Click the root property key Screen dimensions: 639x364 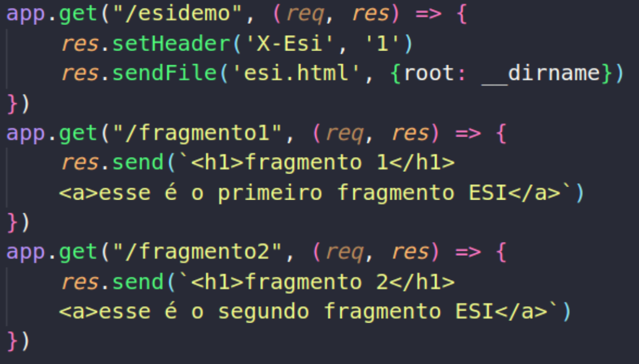(x=429, y=73)
